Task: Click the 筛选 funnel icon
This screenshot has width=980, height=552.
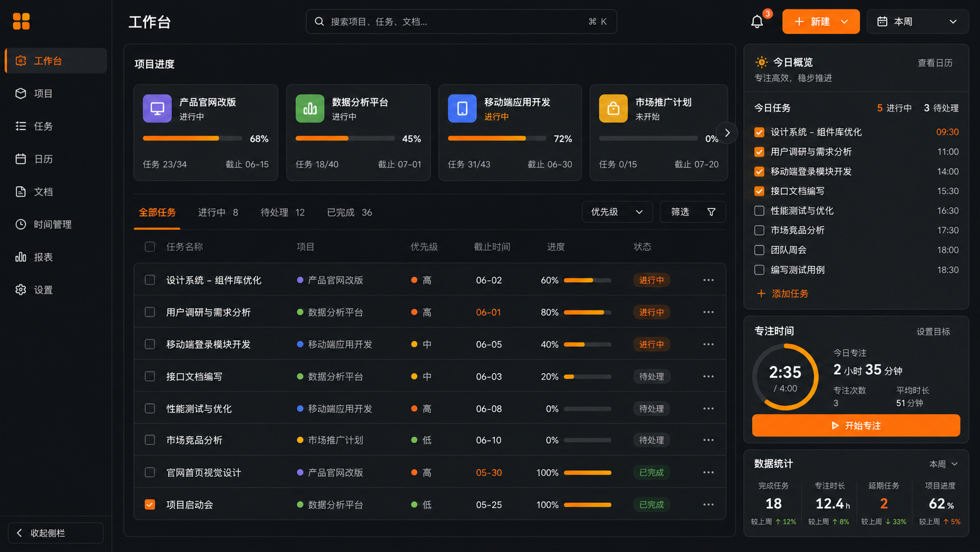Action: (x=711, y=212)
